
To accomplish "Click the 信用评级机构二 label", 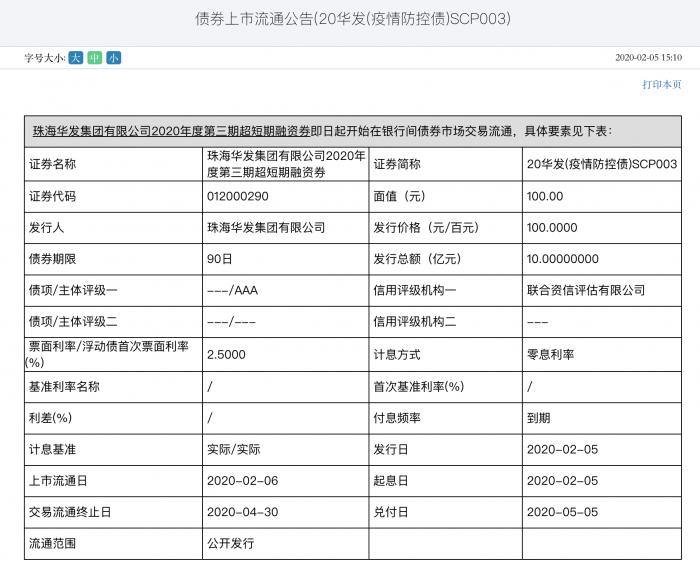I will tap(415, 322).
